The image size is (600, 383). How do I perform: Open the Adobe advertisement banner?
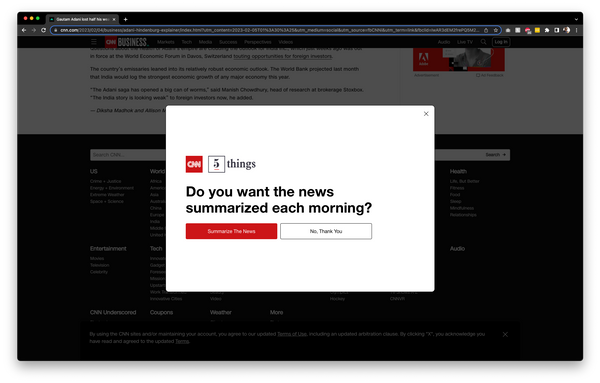pos(459,60)
